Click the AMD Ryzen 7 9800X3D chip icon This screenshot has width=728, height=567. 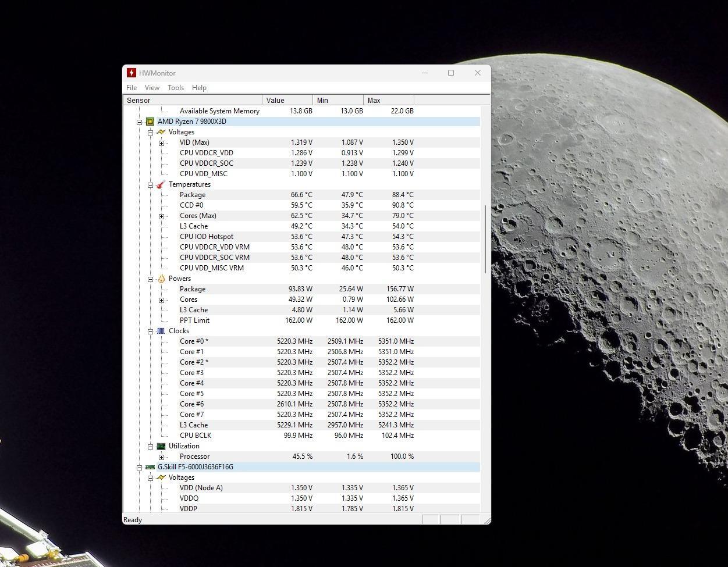click(x=150, y=122)
